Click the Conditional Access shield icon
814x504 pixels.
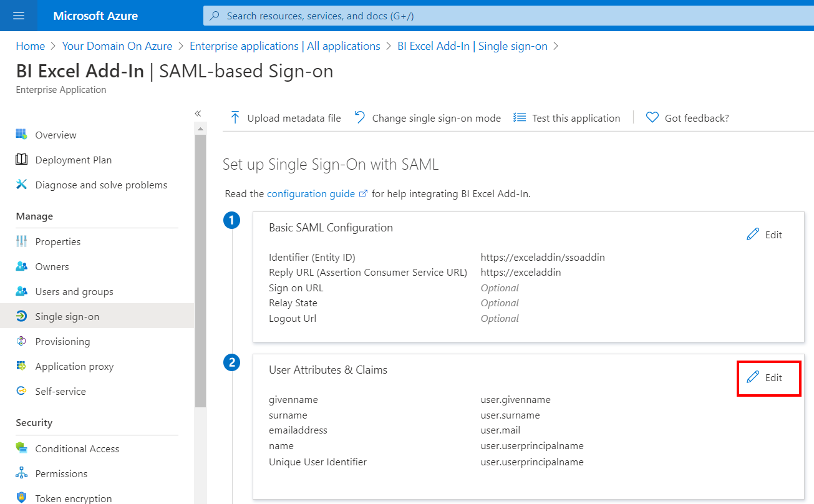pyautogui.click(x=22, y=448)
